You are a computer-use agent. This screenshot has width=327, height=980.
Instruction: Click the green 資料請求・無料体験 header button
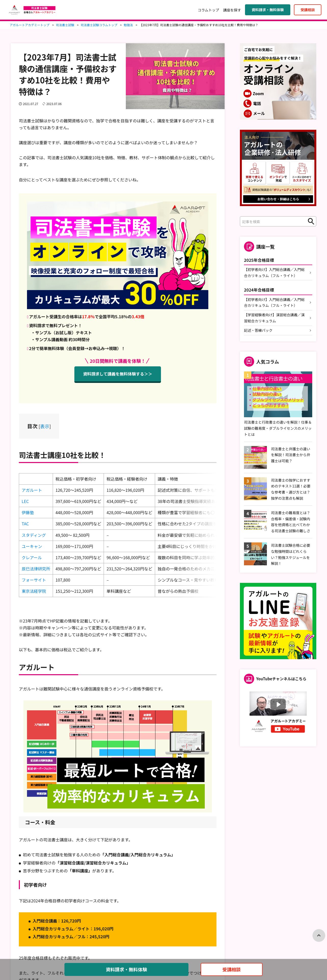click(x=267, y=10)
